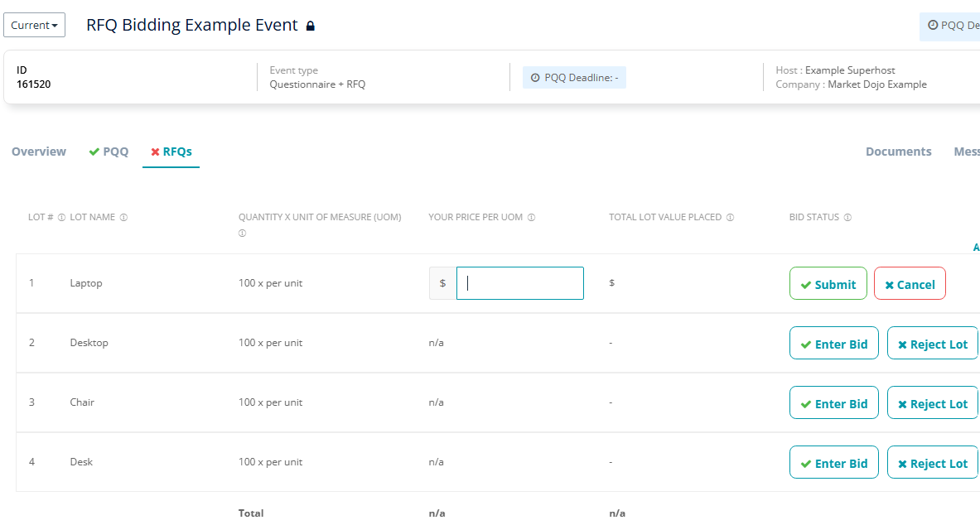This screenshot has height=525, width=980.
Task: Click the lock icon beside the event title
Action: [x=310, y=26]
